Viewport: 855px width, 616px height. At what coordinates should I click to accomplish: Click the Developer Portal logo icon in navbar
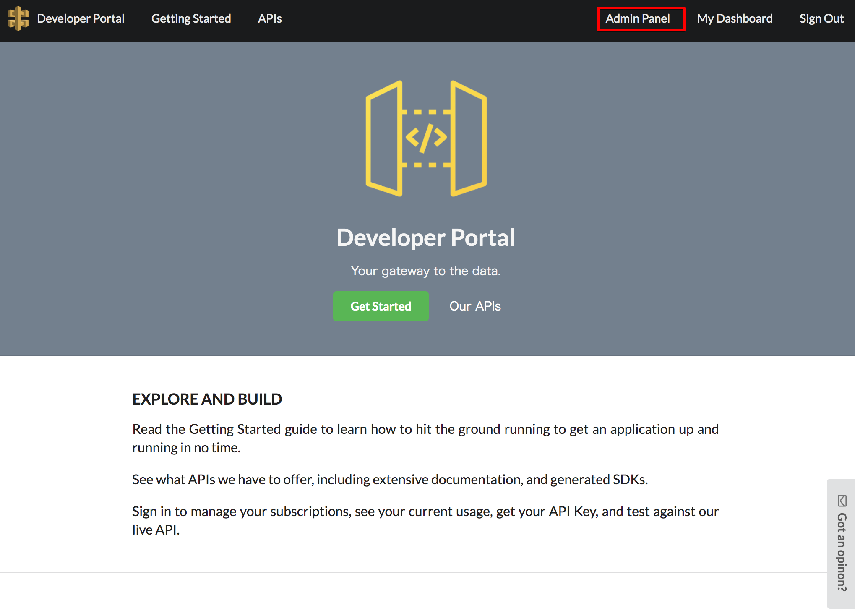tap(18, 18)
